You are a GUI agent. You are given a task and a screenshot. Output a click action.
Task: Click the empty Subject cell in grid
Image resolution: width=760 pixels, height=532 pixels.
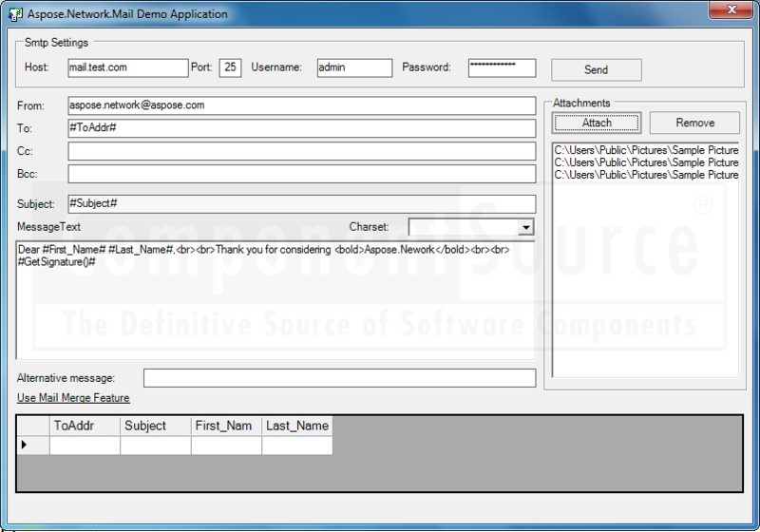coord(156,446)
